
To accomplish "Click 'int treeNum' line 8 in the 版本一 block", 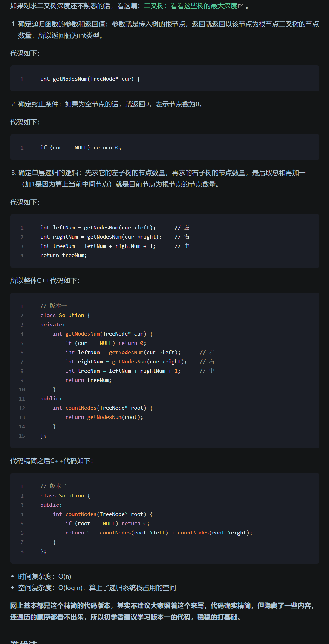I will (x=123, y=371).
